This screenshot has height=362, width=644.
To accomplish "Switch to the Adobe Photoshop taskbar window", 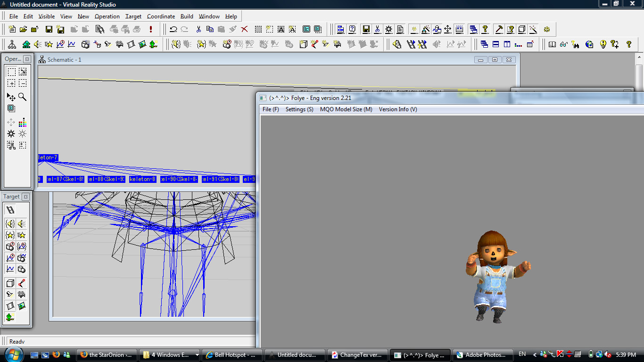I will tap(483, 355).
